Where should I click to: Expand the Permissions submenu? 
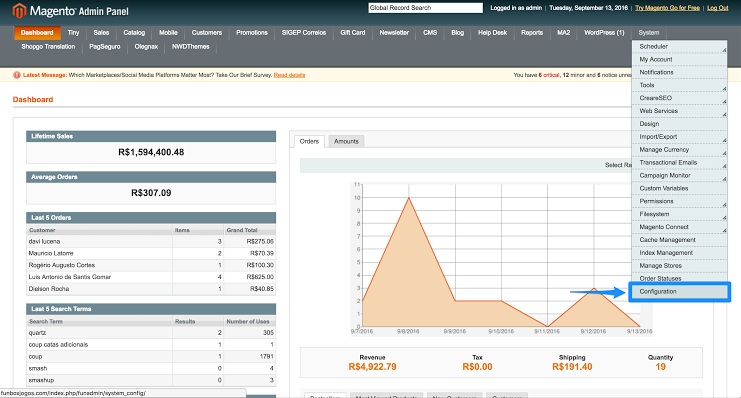tap(680, 201)
